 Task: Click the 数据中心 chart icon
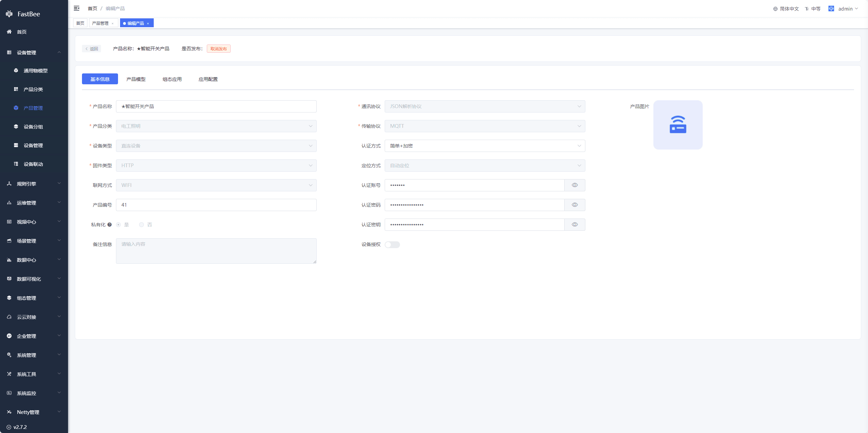(x=9, y=260)
